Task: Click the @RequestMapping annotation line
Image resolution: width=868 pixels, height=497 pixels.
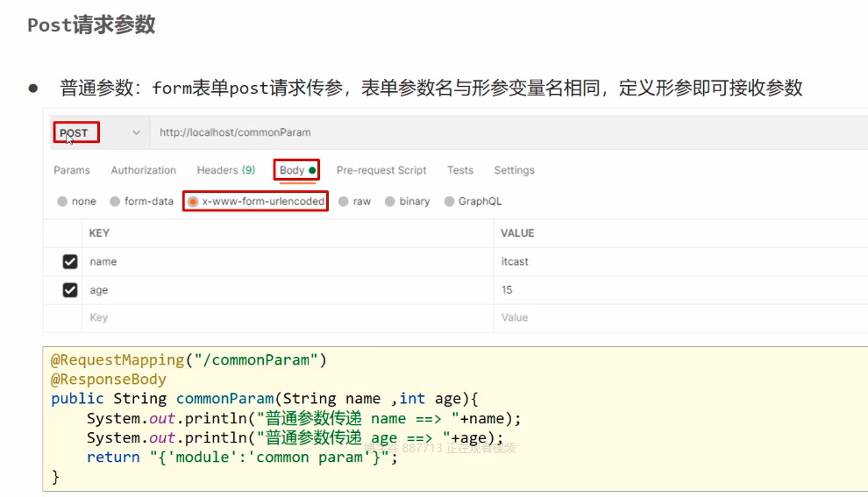Action: (189, 360)
